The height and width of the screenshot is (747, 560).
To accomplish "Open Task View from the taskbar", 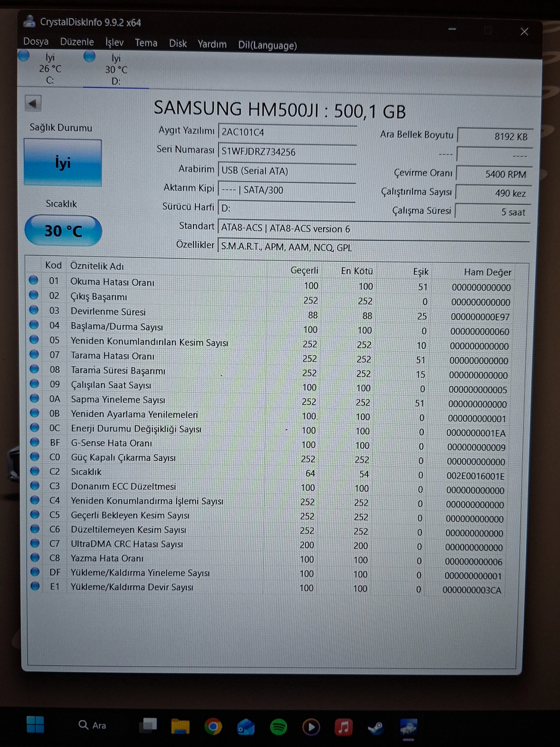I will (149, 725).
